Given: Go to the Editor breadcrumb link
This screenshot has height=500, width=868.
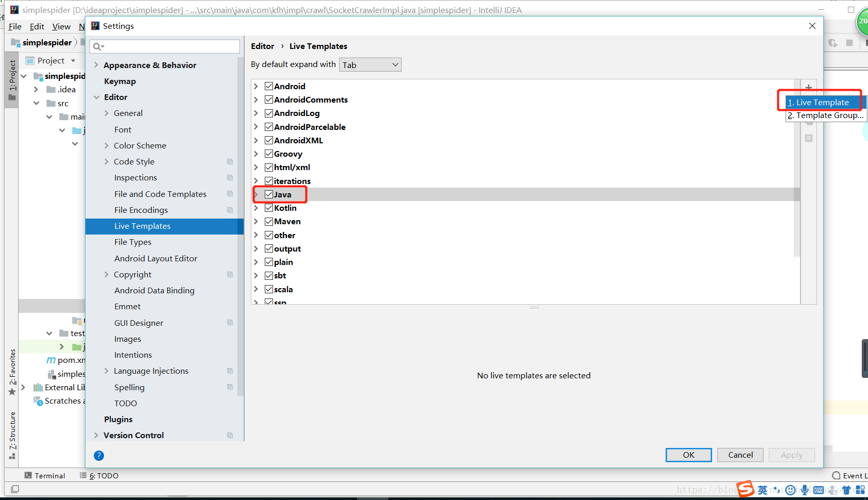Looking at the screenshot, I should point(263,46).
